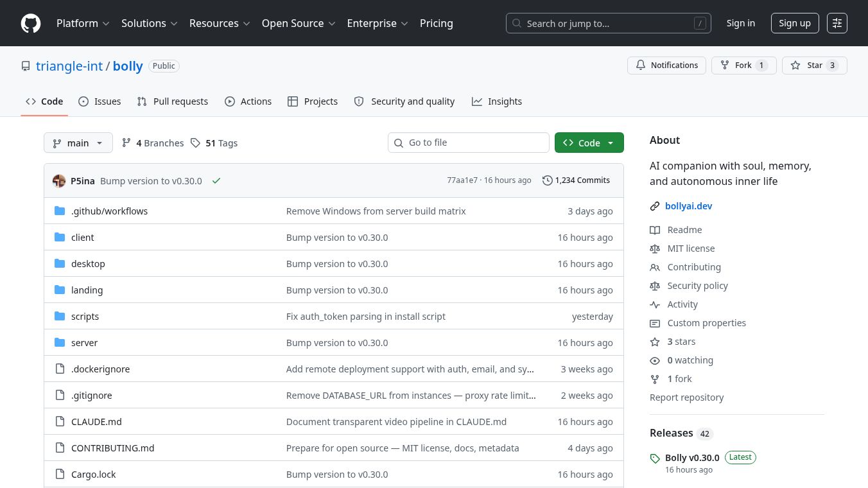This screenshot has height=488, width=868.
Task: Click the green commit status checkmark
Action: pos(216,181)
